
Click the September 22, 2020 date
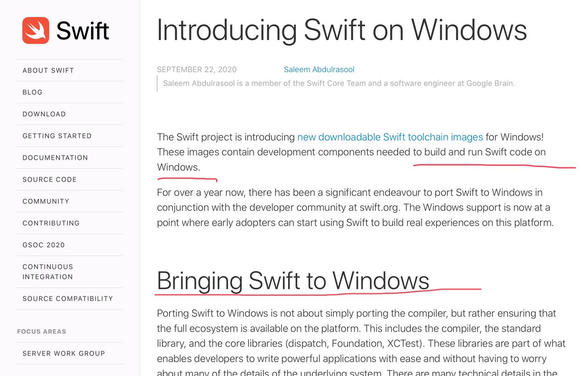197,69
